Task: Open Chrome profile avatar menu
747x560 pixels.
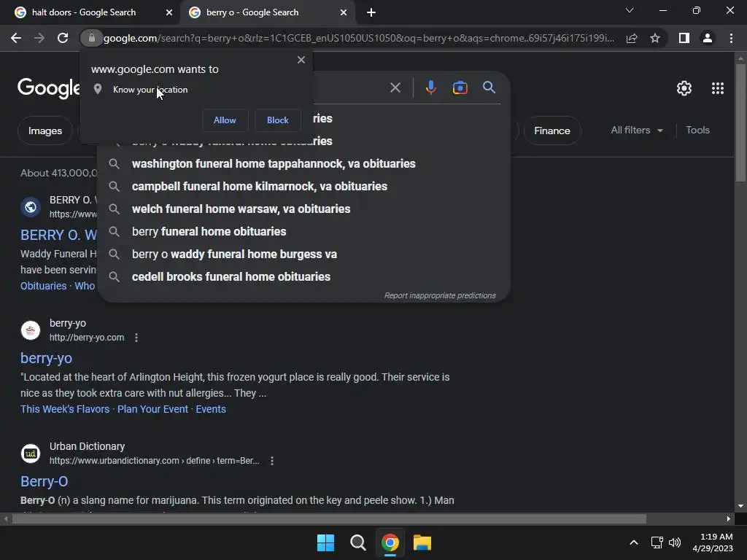Action: click(x=708, y=38)
